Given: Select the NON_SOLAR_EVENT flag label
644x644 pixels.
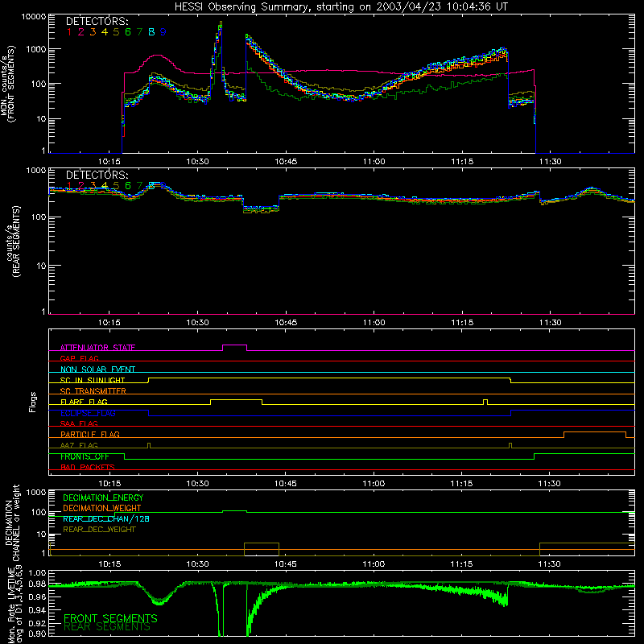Looking at the screenshot, I should [97, 369].
